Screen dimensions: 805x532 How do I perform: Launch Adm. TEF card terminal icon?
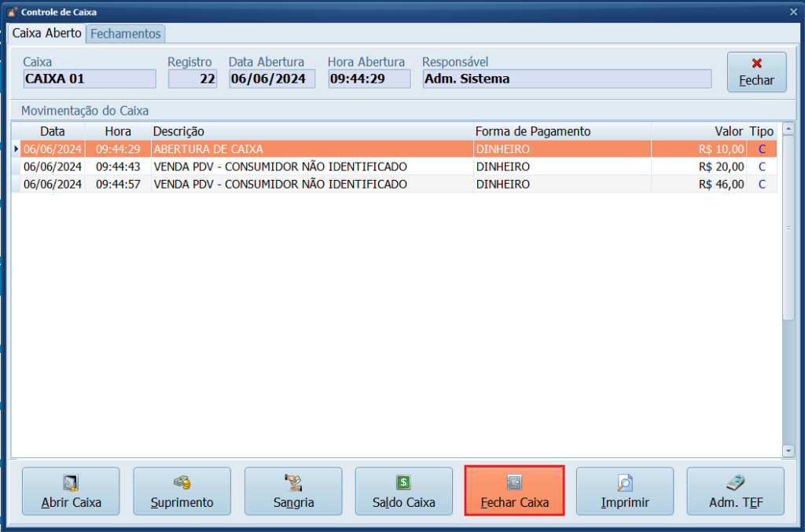pos(735,482)
